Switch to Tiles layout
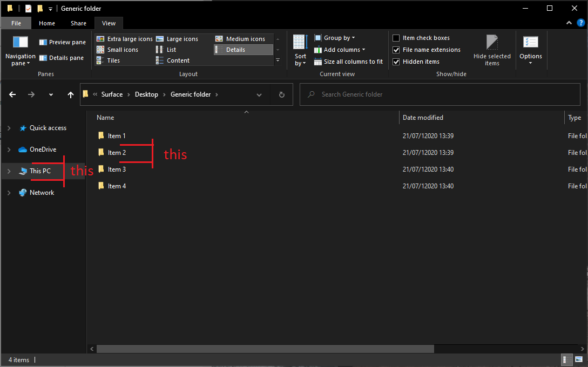This screenshot has height=367, width=588. click(x=109, y=60)
